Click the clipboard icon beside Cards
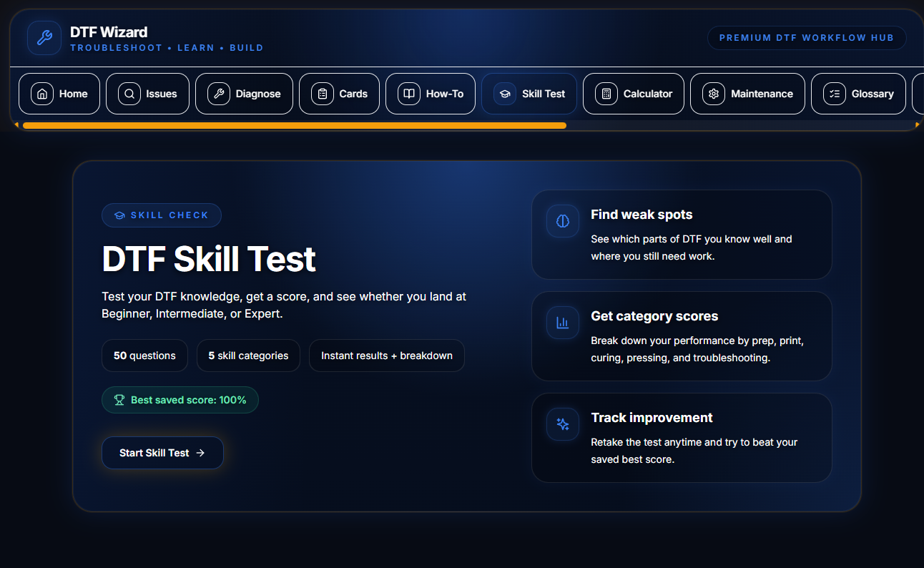The height and width of the screenshot is (568, 924). (323, 94)
